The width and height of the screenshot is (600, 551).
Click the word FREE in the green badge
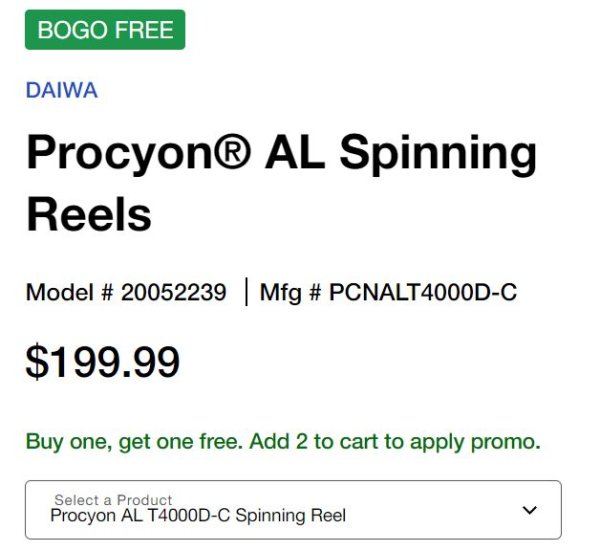[144, 30]
